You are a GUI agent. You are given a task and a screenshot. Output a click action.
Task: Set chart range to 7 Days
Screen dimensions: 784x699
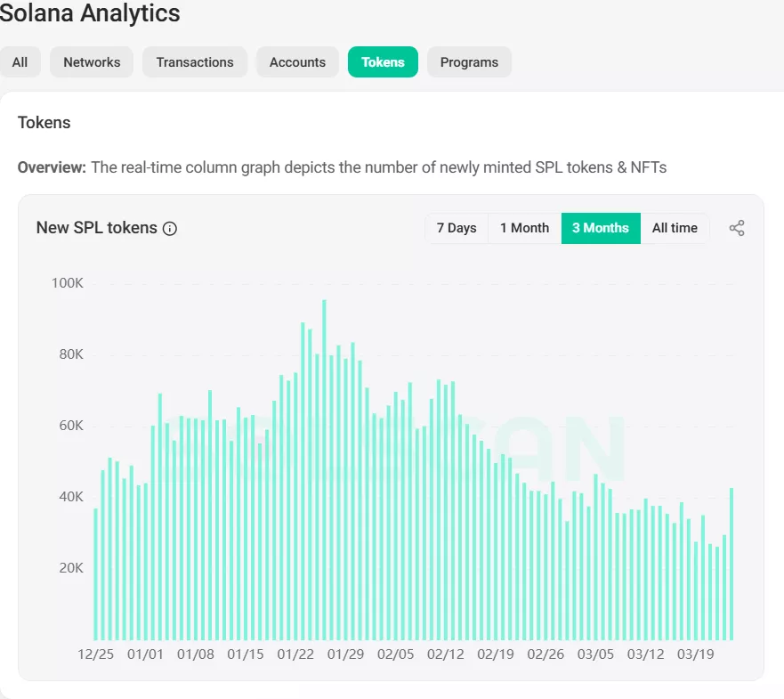(x=457, y=228)
